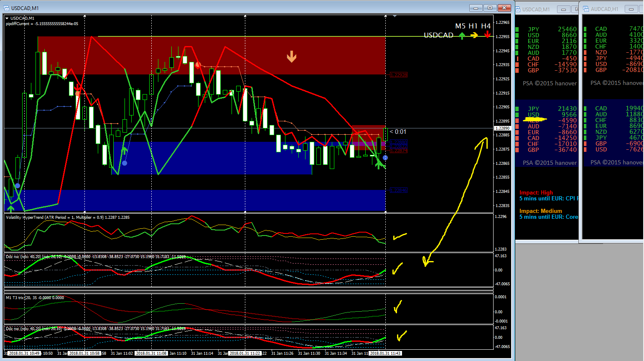Select the 2018.01.31 11:43 time label

(x=385, y=353)
